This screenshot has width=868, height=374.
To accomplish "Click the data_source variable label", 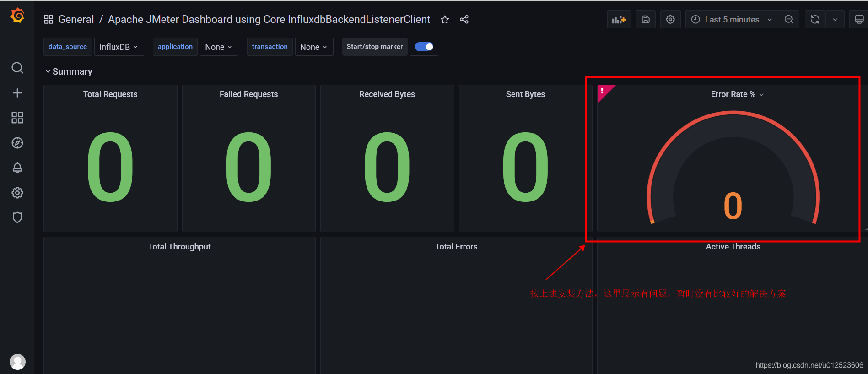I will (x=68, y=47).
